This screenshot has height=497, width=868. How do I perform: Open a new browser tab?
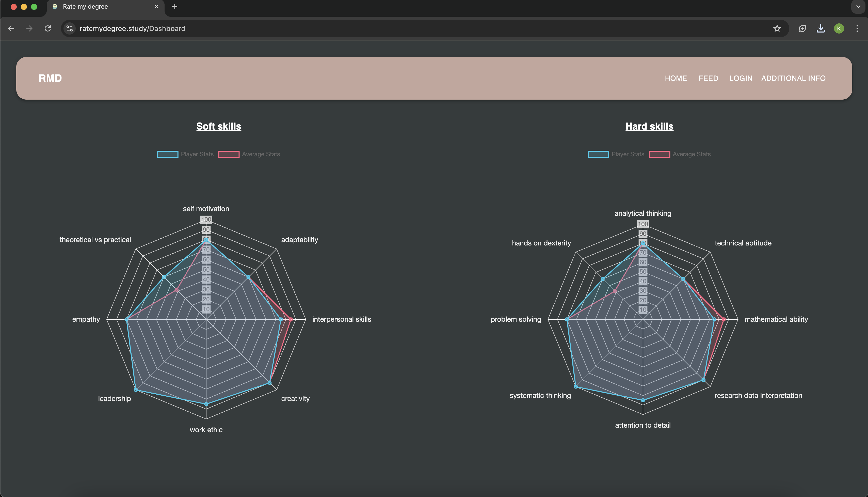pos(175,7)
